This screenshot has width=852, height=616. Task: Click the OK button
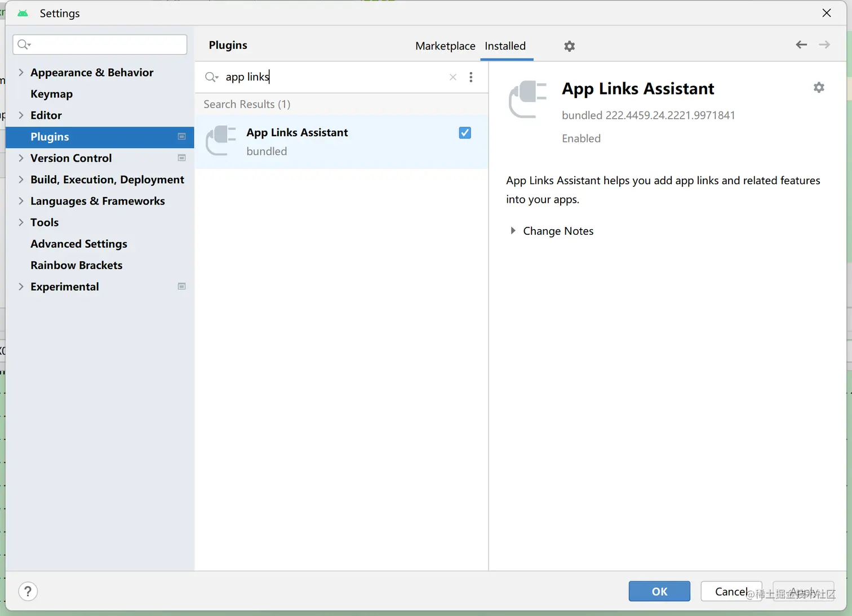(x=659, y=591)
